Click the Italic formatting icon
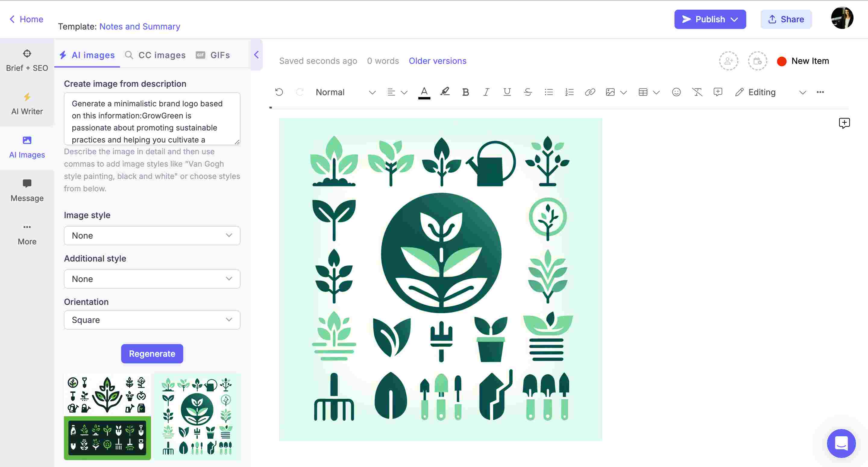 coord(486,92)
